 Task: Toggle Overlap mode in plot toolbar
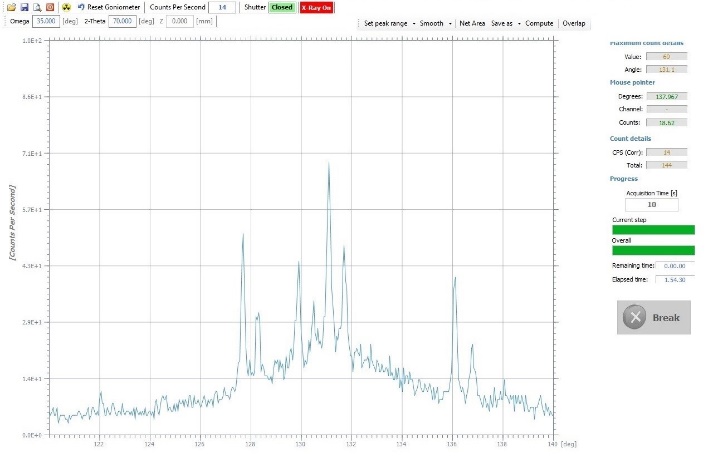pos(573,23)
